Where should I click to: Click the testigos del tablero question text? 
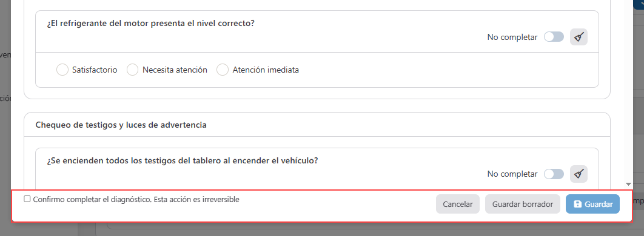coord(183,160)
